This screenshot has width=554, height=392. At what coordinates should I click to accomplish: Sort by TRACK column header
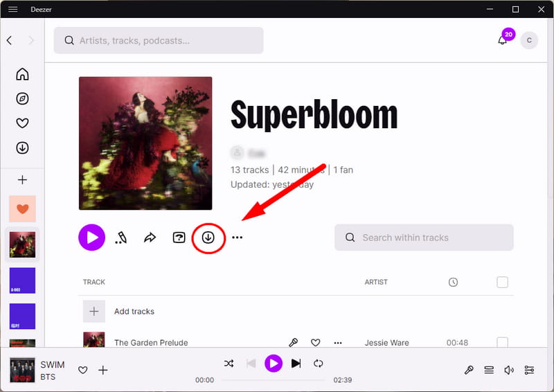(94, 282)
